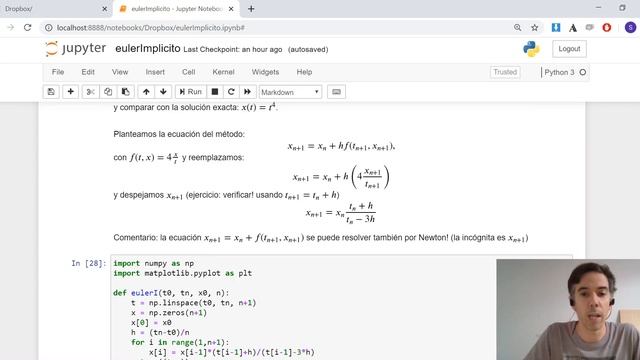
Task: Click the webcam video overlay
Action: tap(568, 309)
